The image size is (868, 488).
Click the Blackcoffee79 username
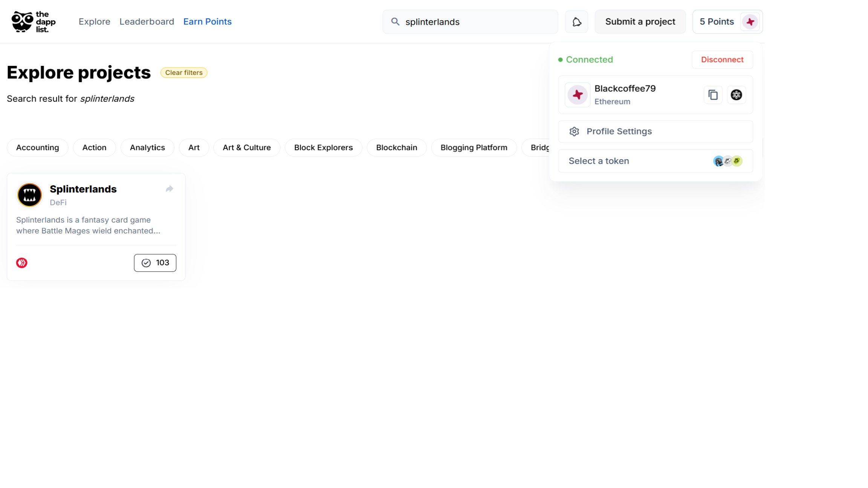click(625, 88)
